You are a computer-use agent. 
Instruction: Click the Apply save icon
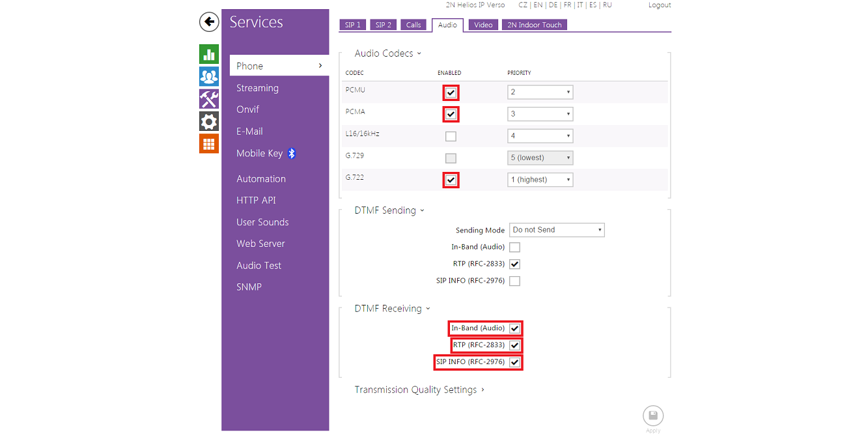pyautogui.click(x=652, y=416)
